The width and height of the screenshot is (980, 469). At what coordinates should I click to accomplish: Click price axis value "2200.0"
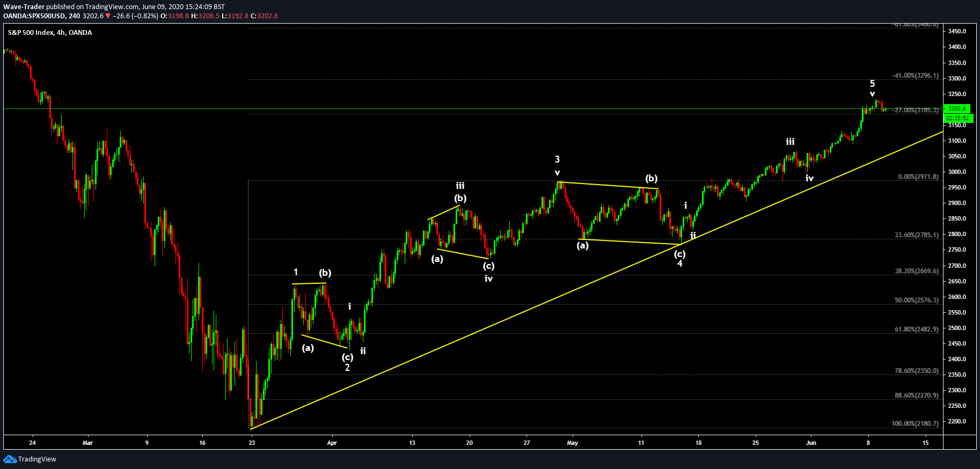pos(957,421)
